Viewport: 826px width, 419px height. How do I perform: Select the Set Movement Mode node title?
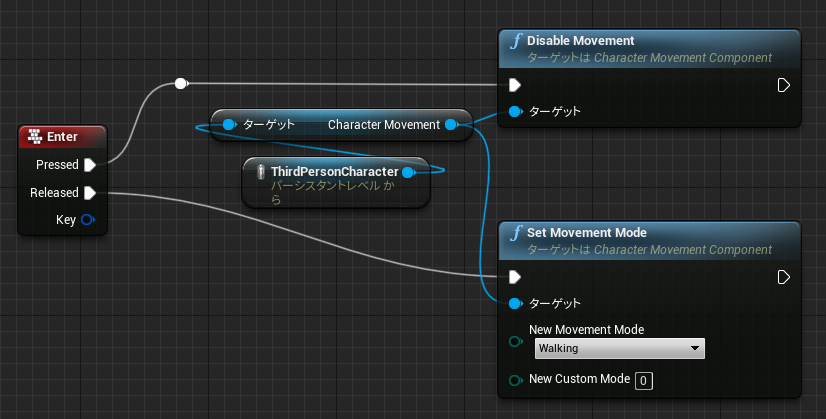tap(587, 232)
